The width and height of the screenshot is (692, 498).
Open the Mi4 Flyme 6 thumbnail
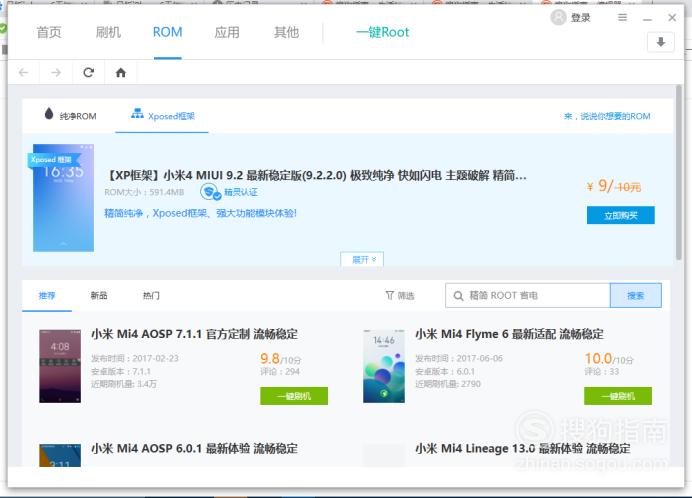[384, 366]
